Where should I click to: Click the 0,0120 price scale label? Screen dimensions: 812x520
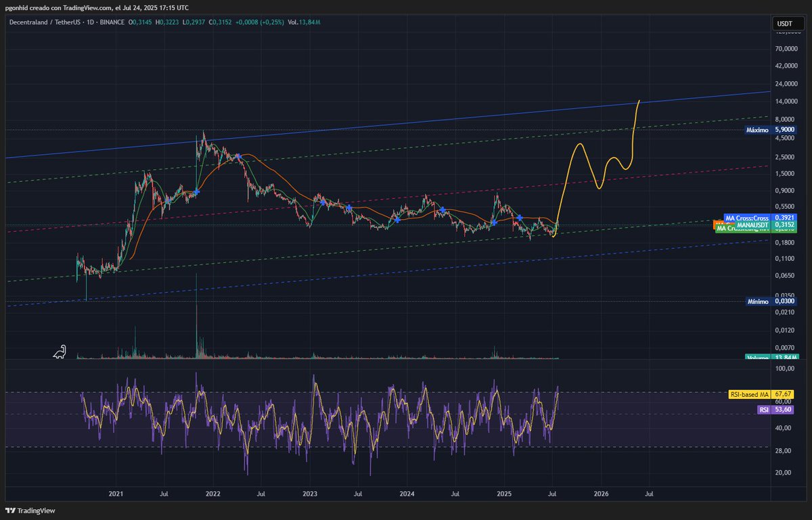pos(784,330)
